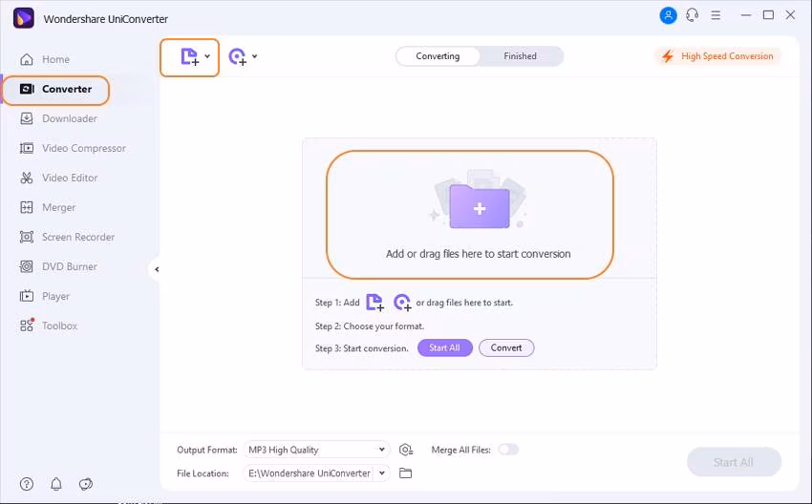This screenshot has height=504, width=812.
Task: Click the 'Step 2: Choose your format.' text
Action: [370, 326]
